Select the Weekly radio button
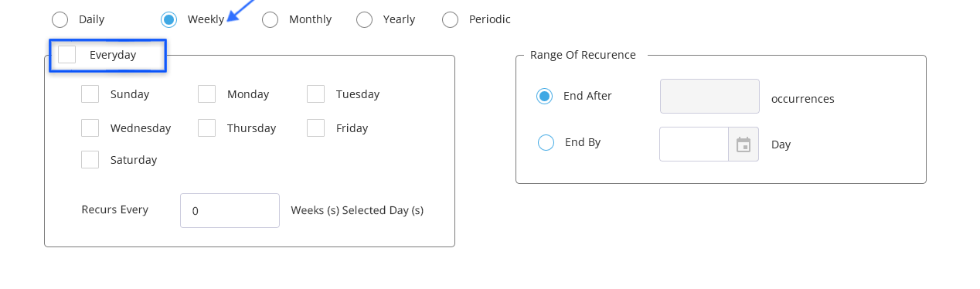The width and height of the screenshot is (980, 289). coord(169,19)
